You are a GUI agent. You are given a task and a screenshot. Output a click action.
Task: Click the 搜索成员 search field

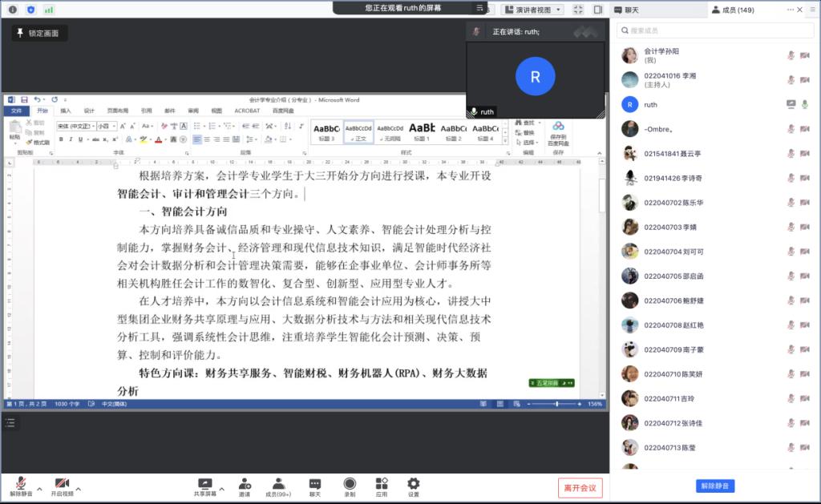(714, 30)
